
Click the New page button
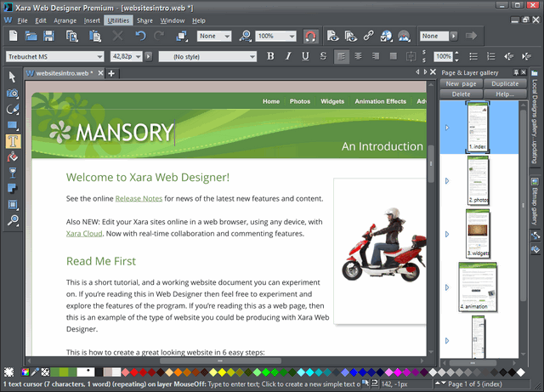coord(461,84)
